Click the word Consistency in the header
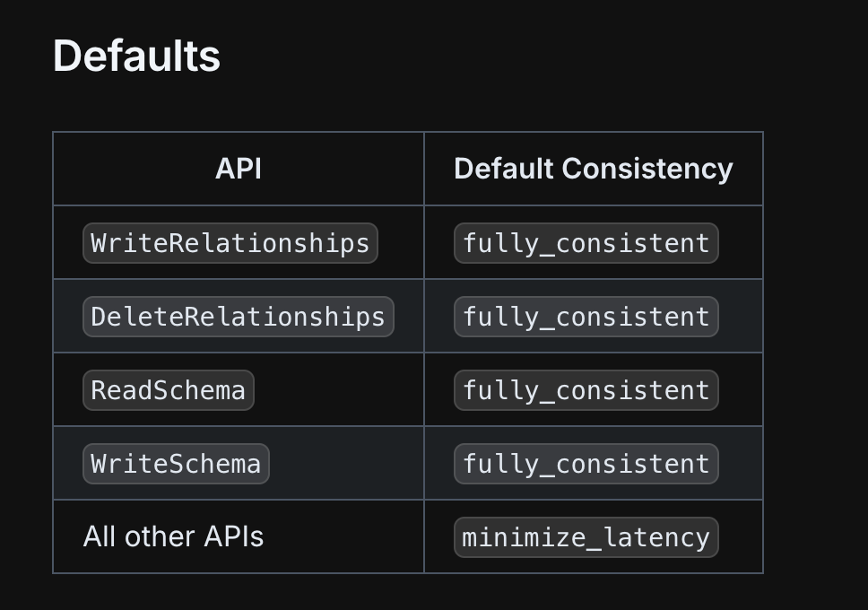868x610 pixels. point(647,169)
